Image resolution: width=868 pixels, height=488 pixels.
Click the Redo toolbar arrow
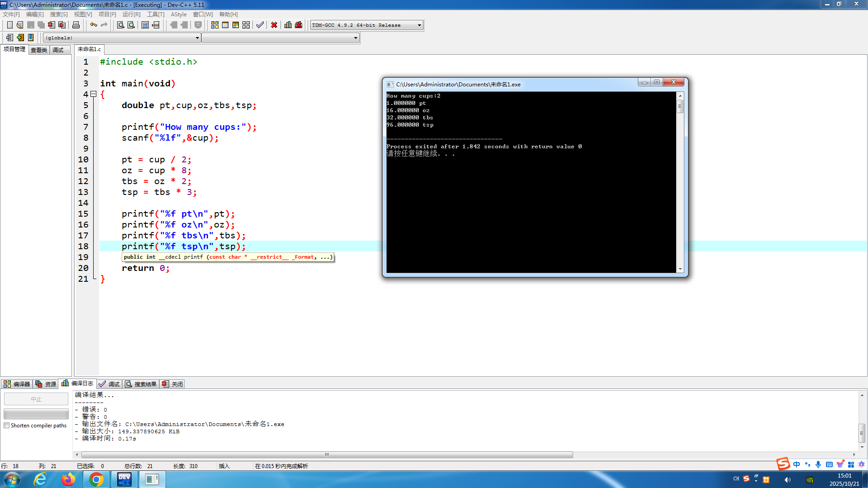coord(104,25)
